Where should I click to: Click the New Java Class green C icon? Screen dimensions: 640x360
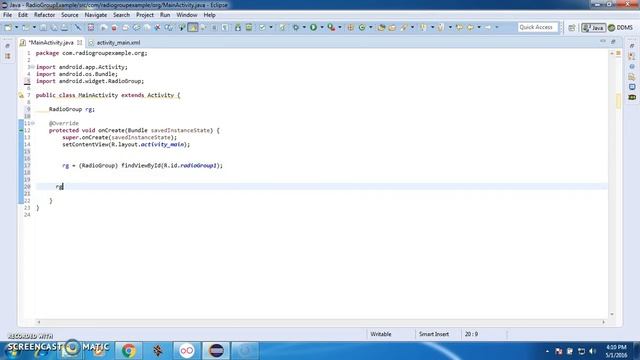click(x=362, y=27)
